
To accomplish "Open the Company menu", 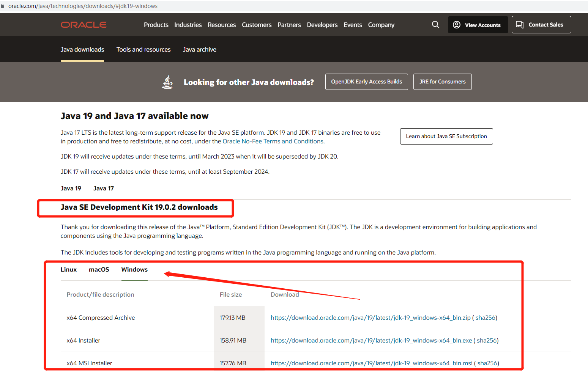I will (x=381, y=25).
